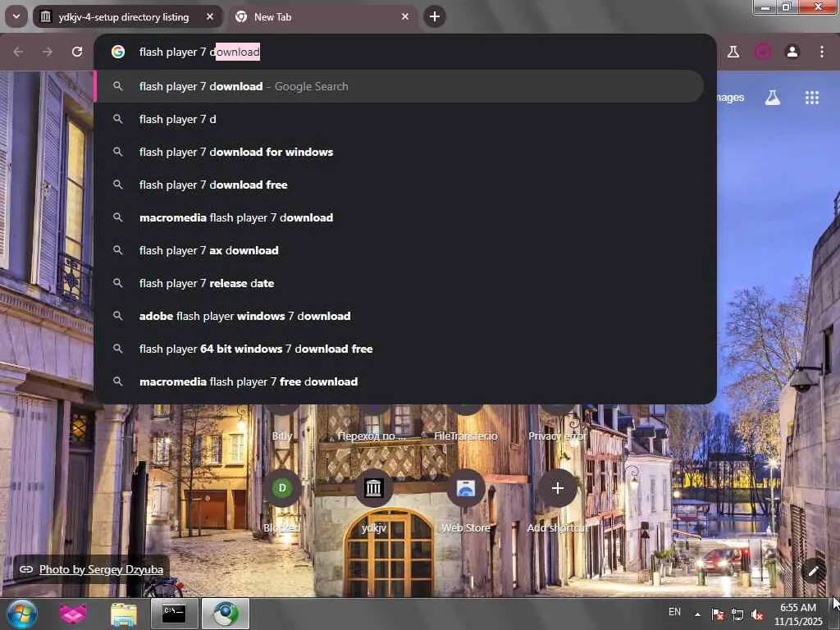
Task: Open the ydkjv shortcut tile
Action: (x=373, y=501)
